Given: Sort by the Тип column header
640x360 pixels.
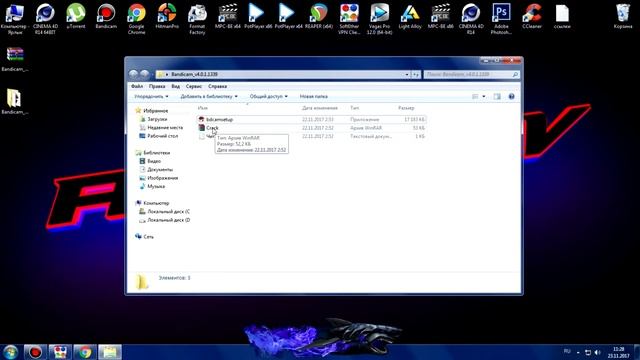Looking at the screenshot, I should [x=354, y=108].
